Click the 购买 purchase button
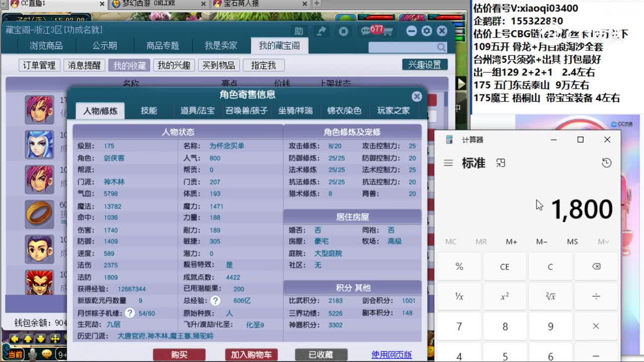This screenshot has height=362, width=644. [x=180, y=354]
